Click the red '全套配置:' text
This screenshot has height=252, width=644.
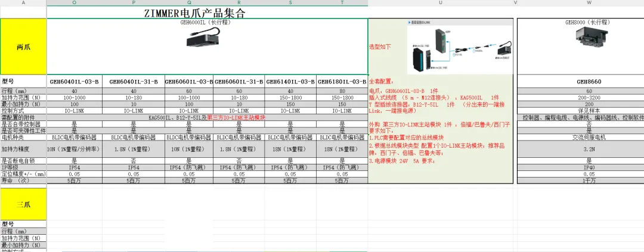coord(382,81)
